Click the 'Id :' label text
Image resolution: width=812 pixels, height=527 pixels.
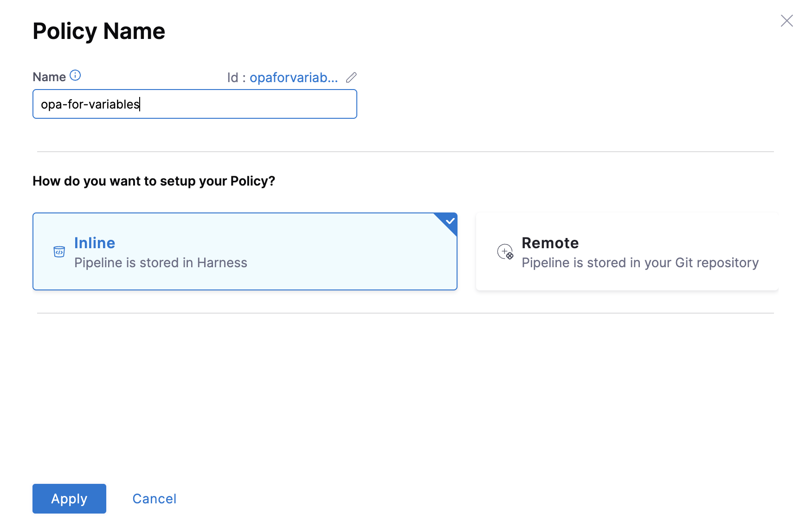(x=236, y=77)
